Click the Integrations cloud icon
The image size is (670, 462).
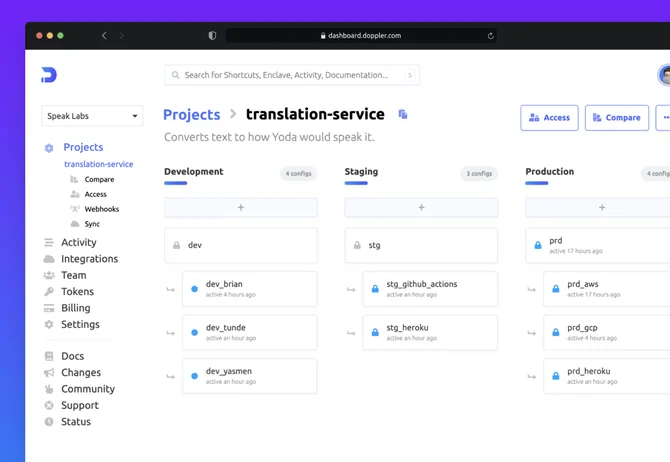click(x=49, y=259)
